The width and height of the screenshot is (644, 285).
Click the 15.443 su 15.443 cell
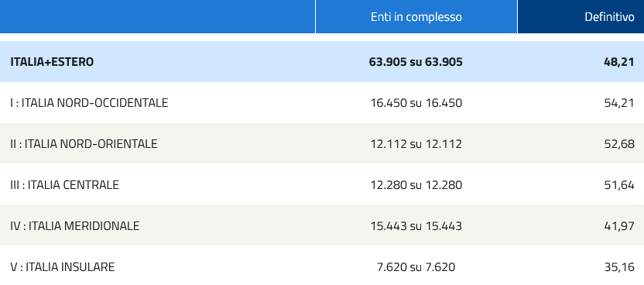click(416, 226)
